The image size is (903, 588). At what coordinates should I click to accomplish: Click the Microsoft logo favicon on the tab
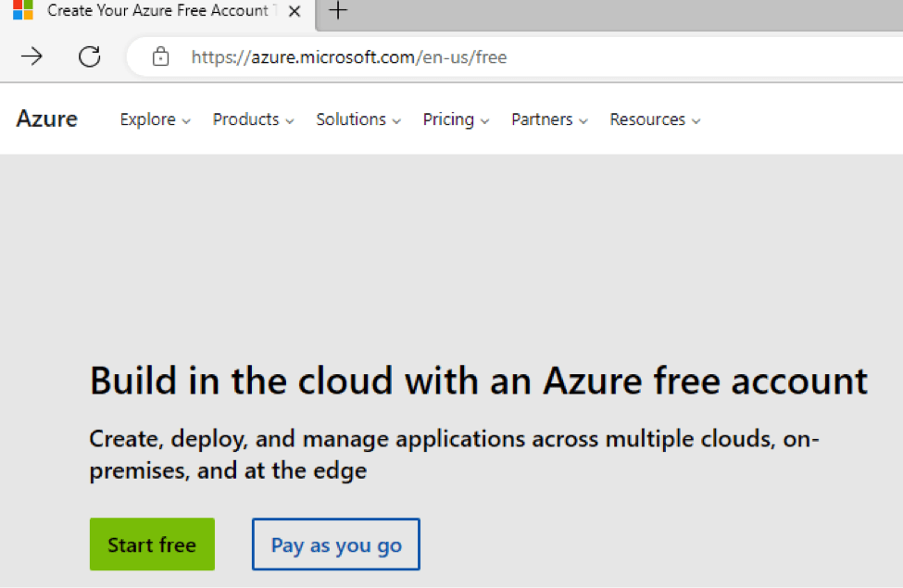(22, 11)
